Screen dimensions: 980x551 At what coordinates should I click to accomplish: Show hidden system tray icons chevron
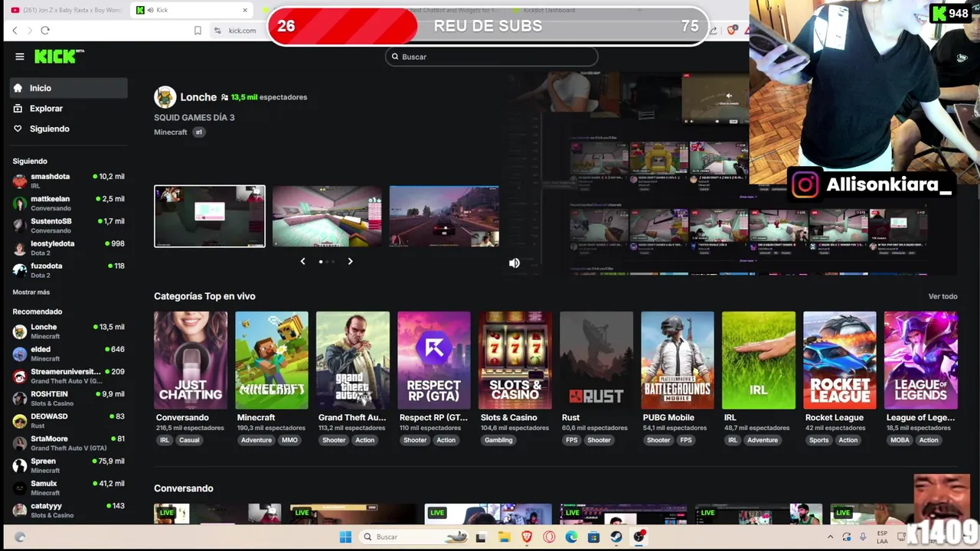831,537
